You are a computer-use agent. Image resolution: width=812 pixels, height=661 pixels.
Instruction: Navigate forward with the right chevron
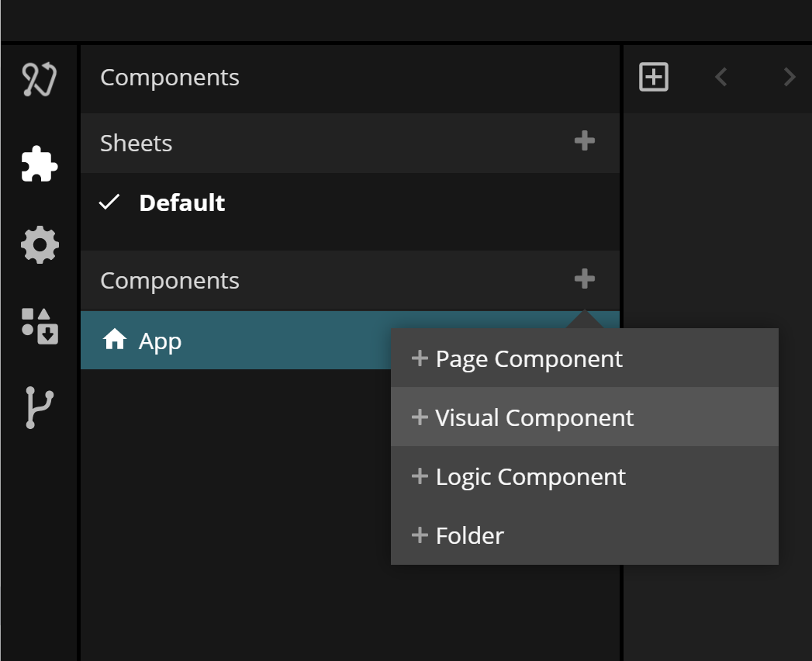pyautogui.click(x=790, y=77)
